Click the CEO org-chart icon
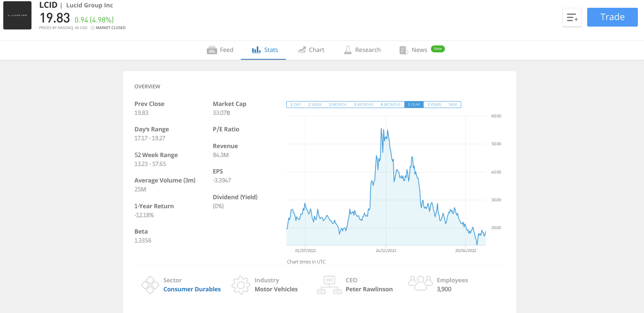Image resolution: width=644 pixels, height=313 pixels. [x=329, y=285]
